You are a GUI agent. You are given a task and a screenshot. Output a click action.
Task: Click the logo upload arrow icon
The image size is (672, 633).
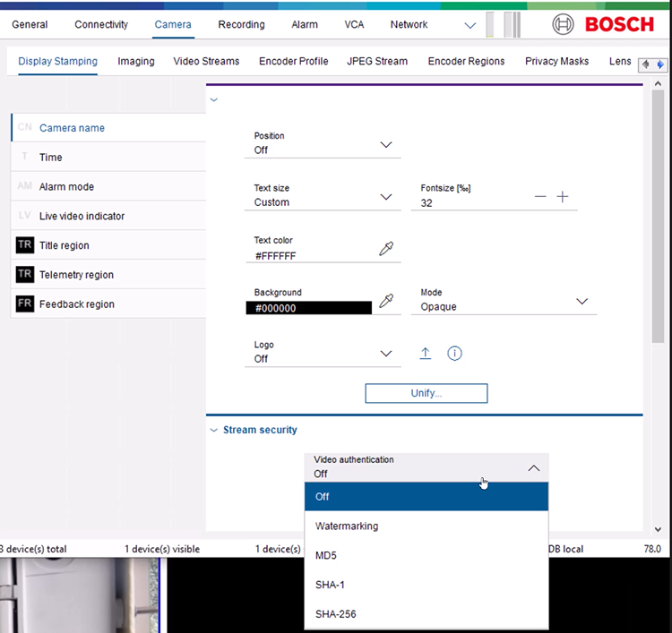coord(426,354)
